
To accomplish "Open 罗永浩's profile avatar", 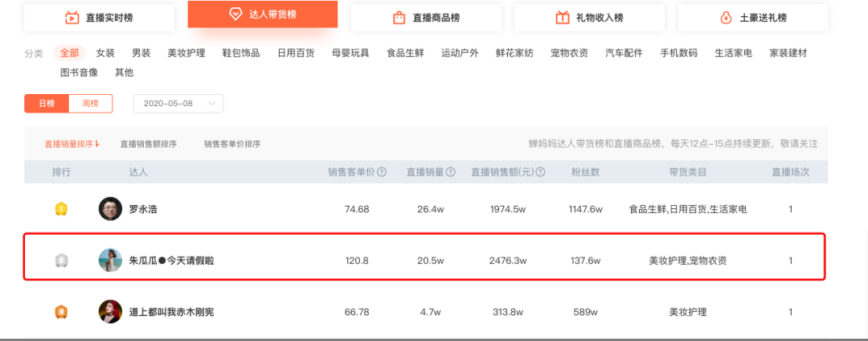I will click(x=110, y=209).
